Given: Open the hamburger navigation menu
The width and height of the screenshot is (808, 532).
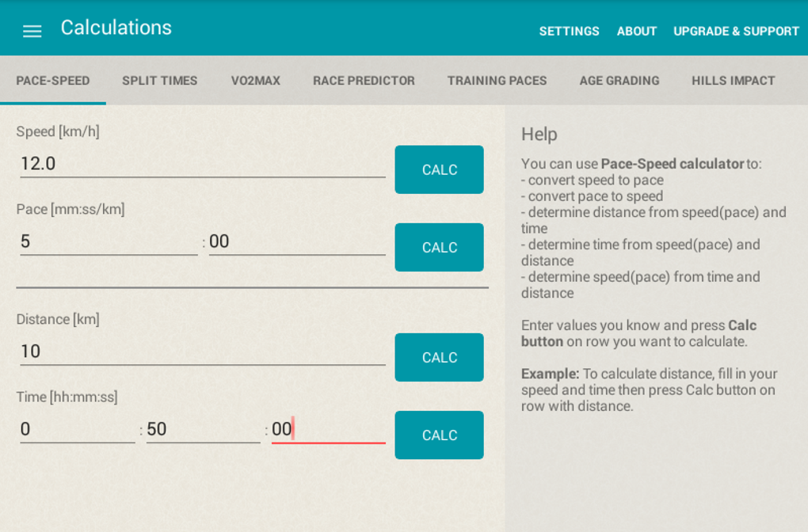Looking at the screenshot, I should point(32,31).
